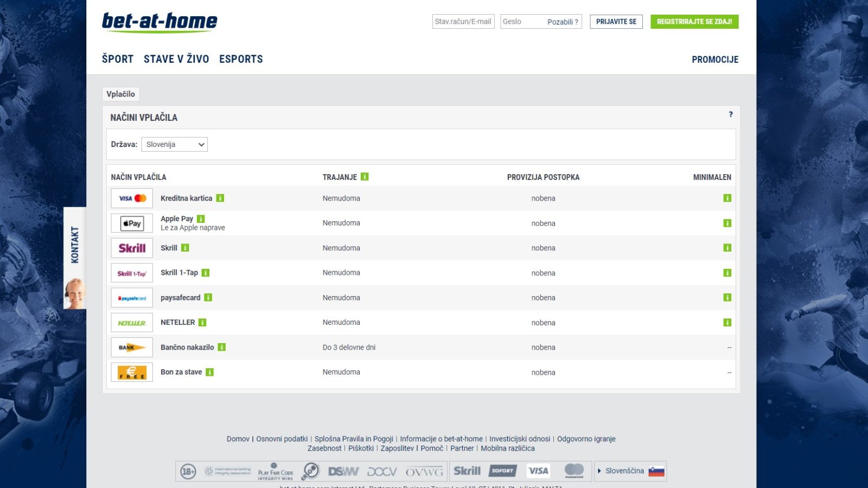Open info icon next to Skrill 1-Tap name

pyautogui.click(x=206, y=273)
